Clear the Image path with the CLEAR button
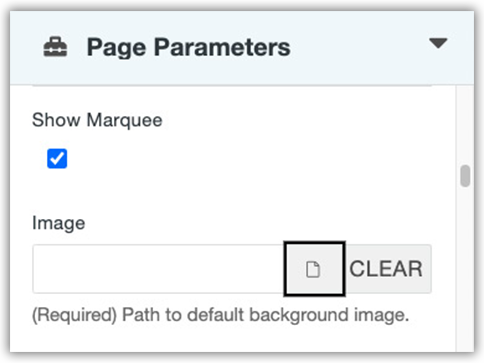This screenshot has height=363, width=484. [x=388, y=269]
